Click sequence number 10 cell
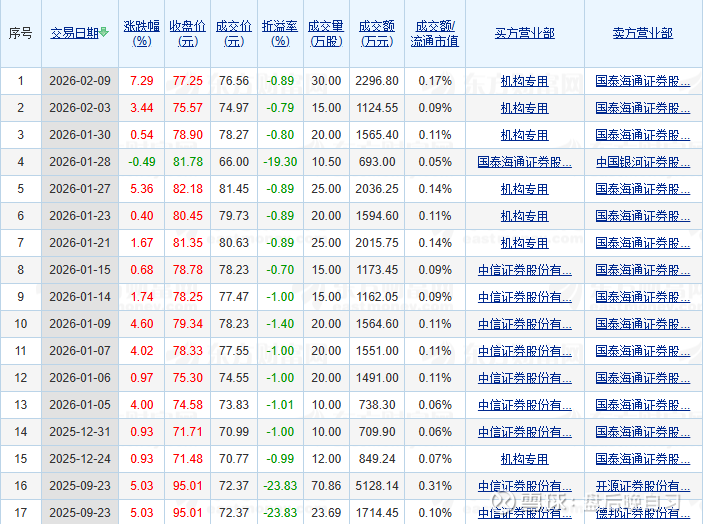The width and height of the screenshot is (703, 524). click(x=21, y=324)
